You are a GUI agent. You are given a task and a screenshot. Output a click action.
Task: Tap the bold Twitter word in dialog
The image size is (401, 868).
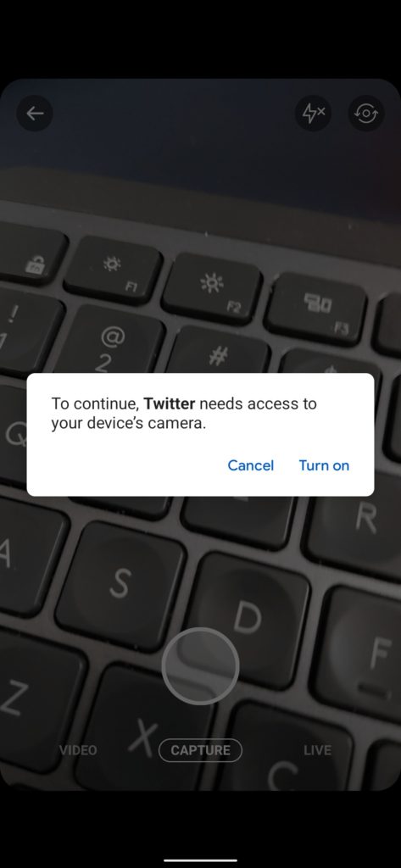(169, 403)
